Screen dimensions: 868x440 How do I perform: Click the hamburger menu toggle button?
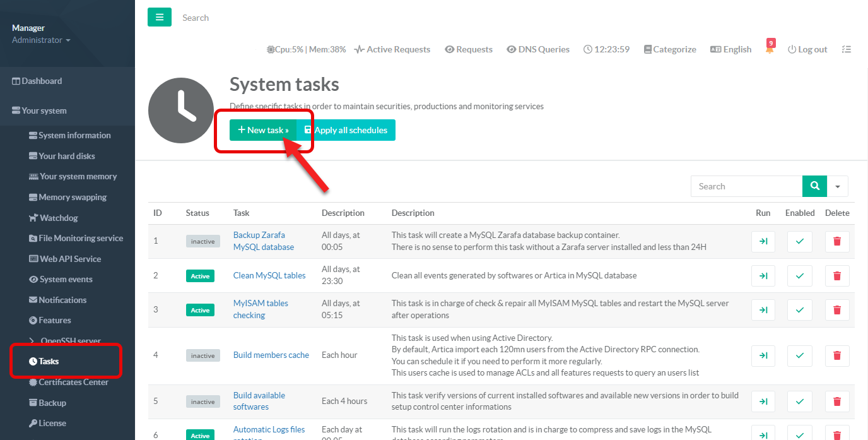(159, 17)
